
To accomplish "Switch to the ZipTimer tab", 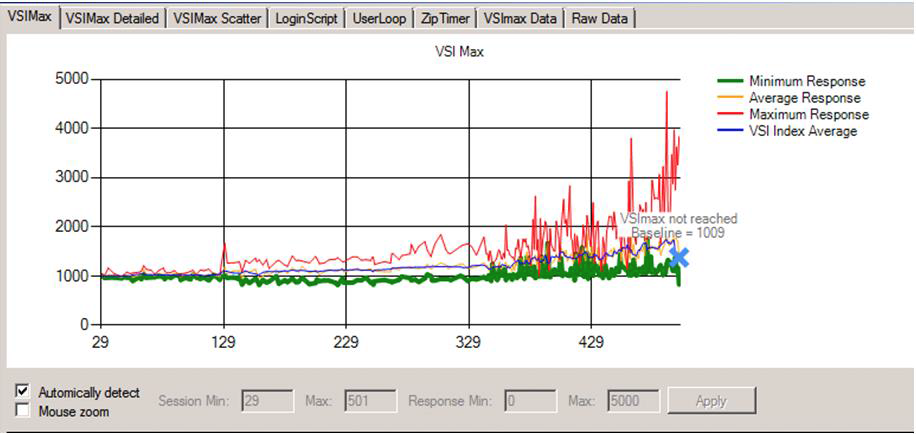I will point(444,19).
